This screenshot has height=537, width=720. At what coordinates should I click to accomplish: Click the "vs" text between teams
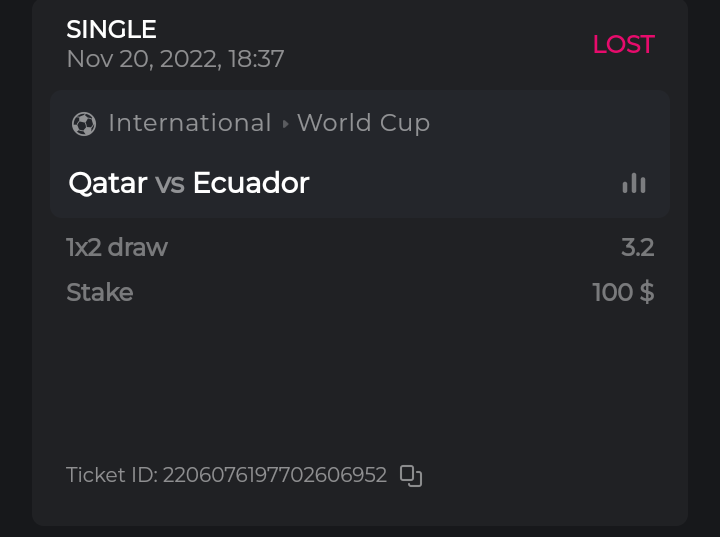pyautogui.click(x=170, y=183)
